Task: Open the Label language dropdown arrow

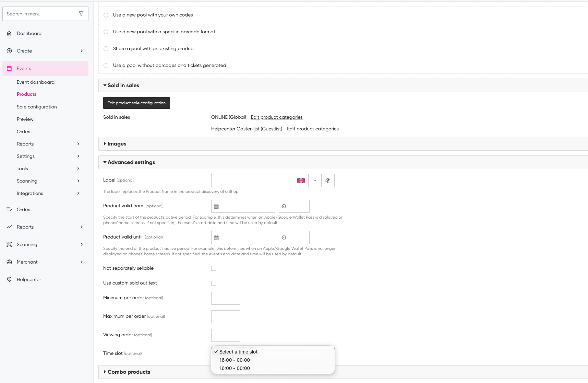Action: click(x=315, y=181)
